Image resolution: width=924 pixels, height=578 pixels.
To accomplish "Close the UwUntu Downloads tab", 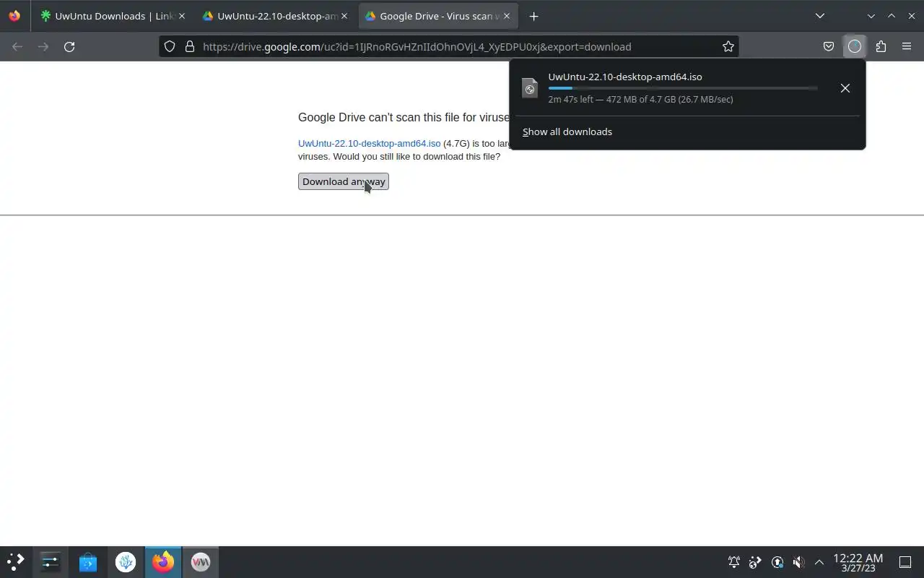I will [181, 16].
